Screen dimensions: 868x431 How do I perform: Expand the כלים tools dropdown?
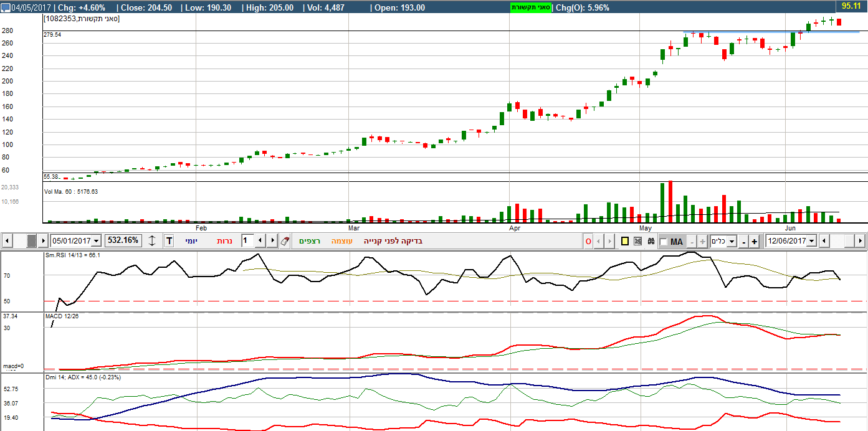coord(732,242)
